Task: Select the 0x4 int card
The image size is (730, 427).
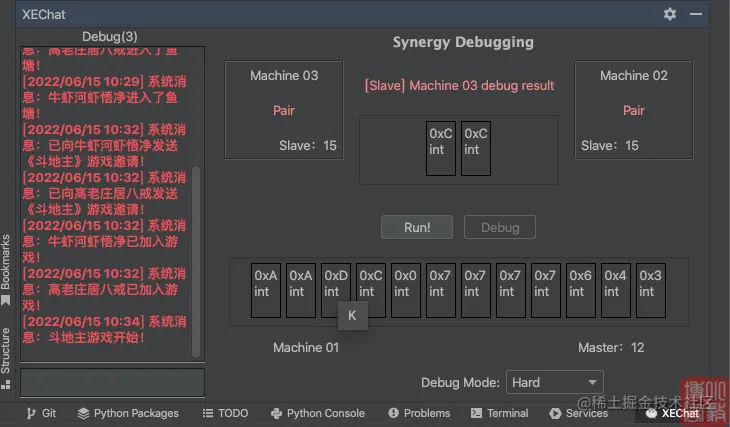Action: [615, 290]
